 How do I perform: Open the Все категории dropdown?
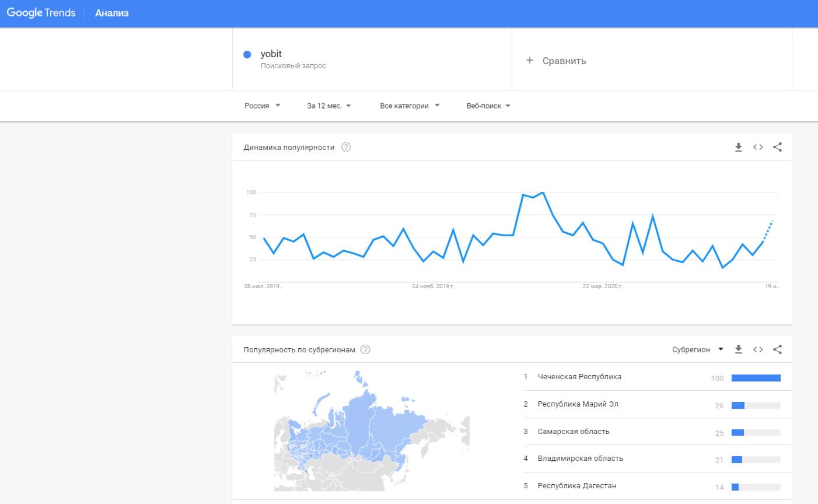click(x=410, y=106)
